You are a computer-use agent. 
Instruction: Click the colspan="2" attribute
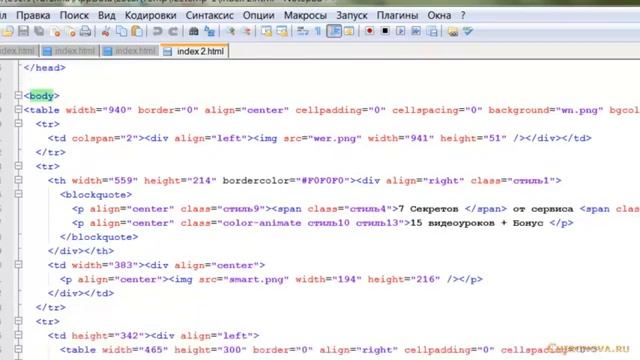click(x=105, y=138)
